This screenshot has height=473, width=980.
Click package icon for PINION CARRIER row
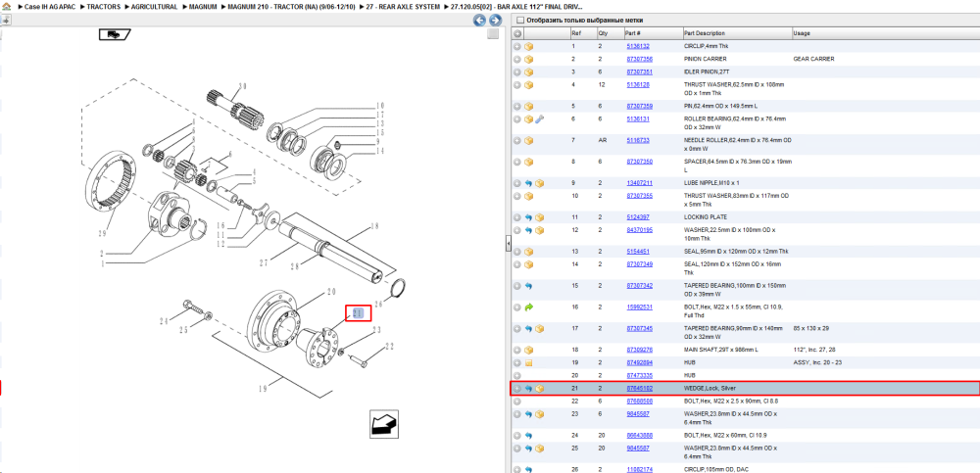click(529, 60)
